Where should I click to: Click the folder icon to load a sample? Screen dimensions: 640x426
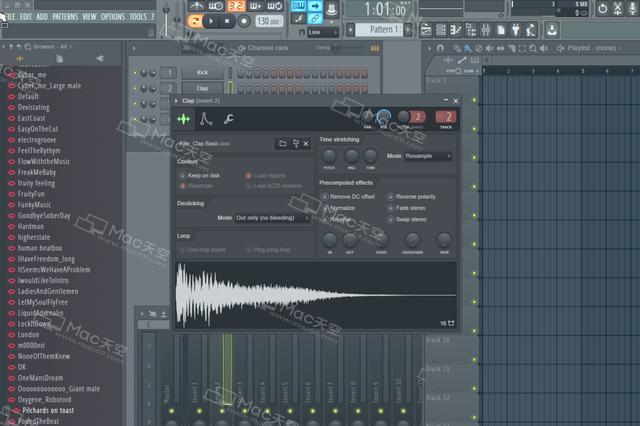coord(282,144)
